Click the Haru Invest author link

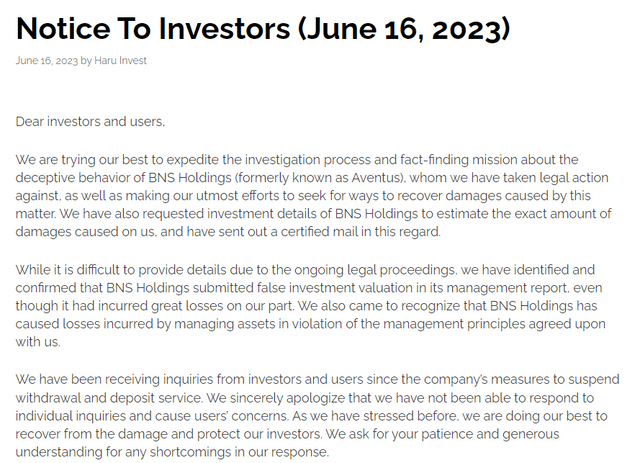point(120,61)
